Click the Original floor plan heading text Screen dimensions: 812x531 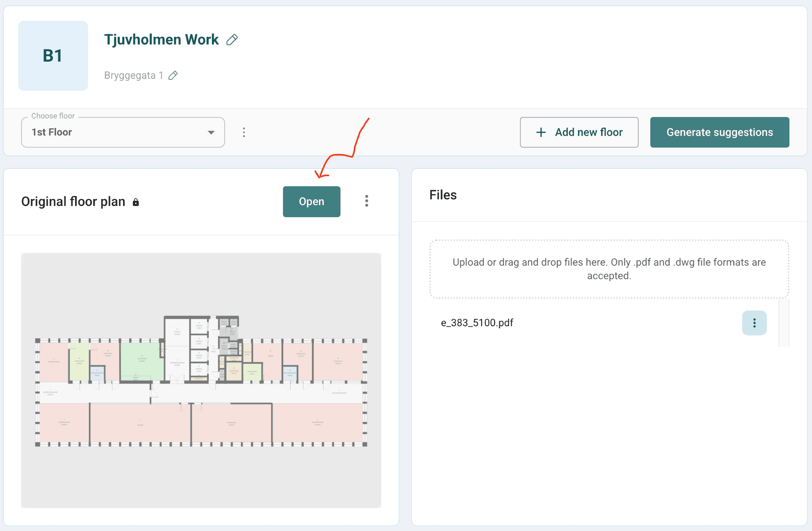coord(73,202)
